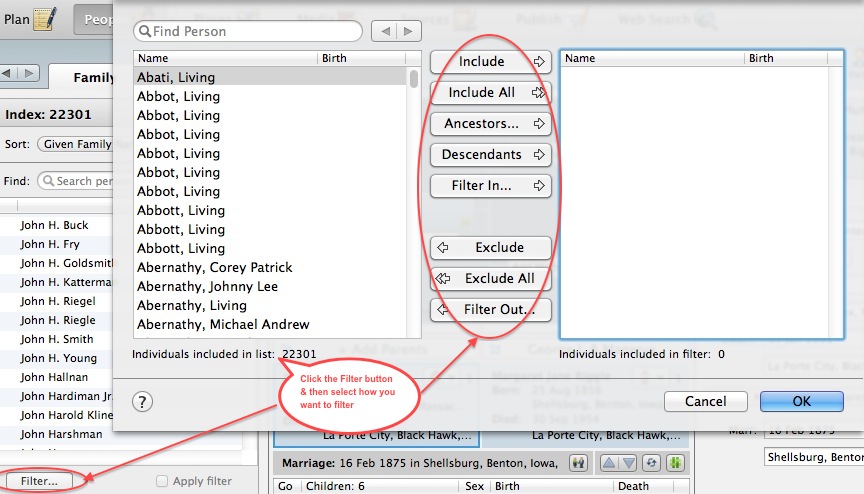Click Name header in filter list
Viewport: 864px width, 494px height.
click(652, 58)
